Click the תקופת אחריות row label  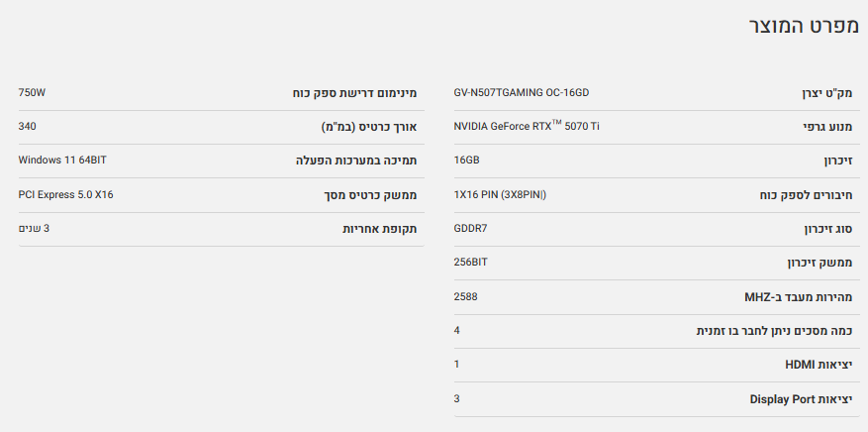(x=380, y=228)
